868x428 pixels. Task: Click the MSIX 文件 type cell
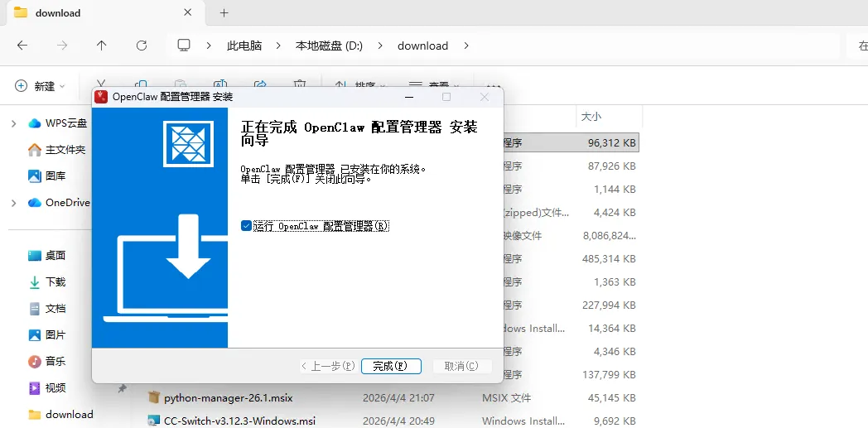click(x=506, y=398)
